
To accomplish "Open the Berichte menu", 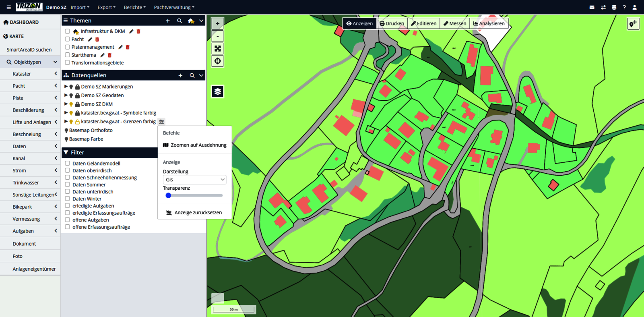I will pyautogui.click(x=134, y=7).
